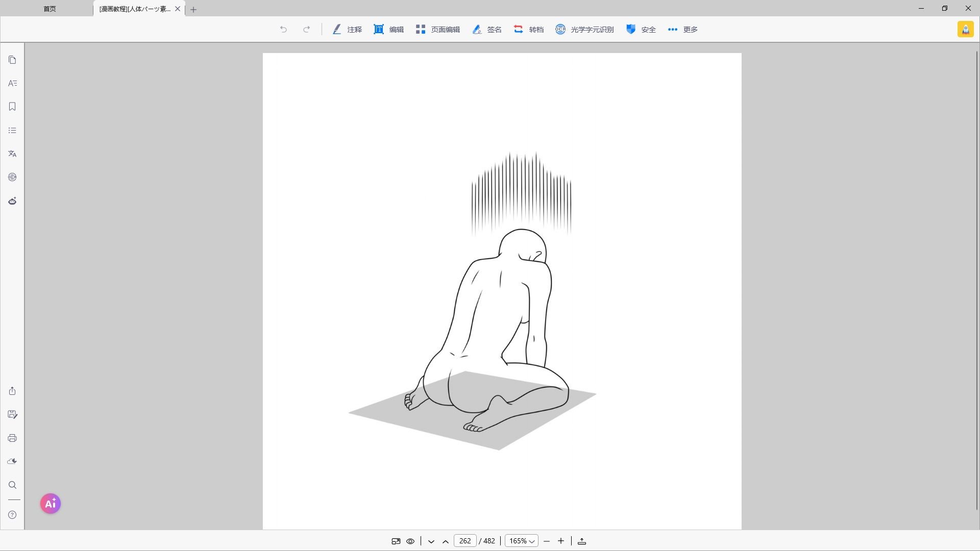Add a new tab with plus button

[193, 9]
